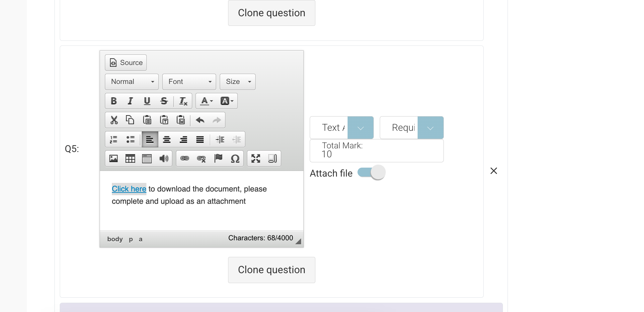This screenshot has width=644, height=312.
Task: Clone question Q5
Action: [x=271, y=270]
